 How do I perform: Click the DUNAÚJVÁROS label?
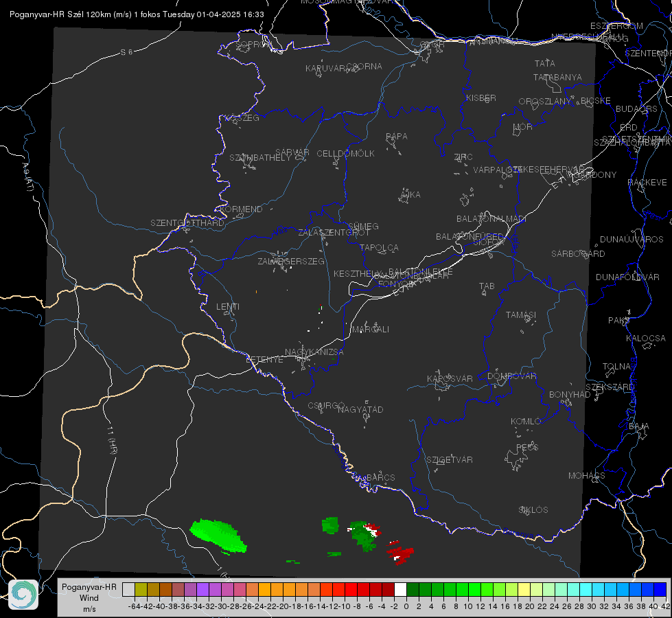632,240
